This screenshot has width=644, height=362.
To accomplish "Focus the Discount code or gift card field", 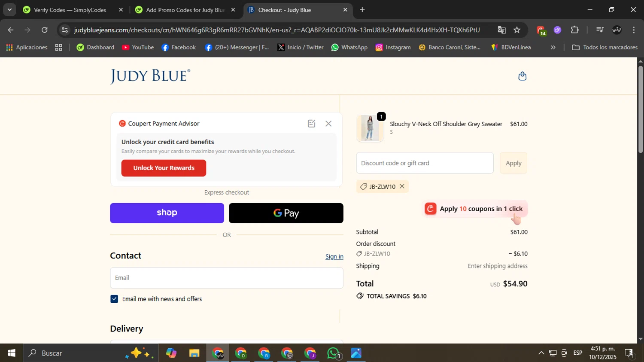I will point(425,163).
